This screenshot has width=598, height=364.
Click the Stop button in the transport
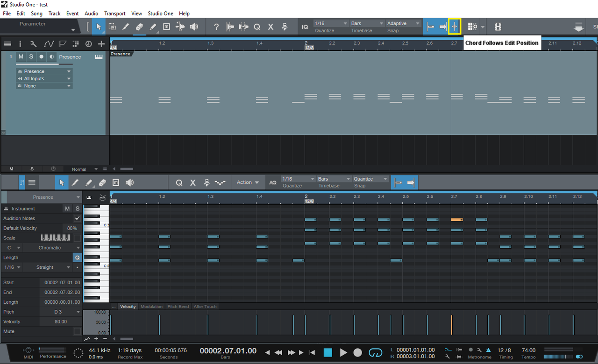328,352
